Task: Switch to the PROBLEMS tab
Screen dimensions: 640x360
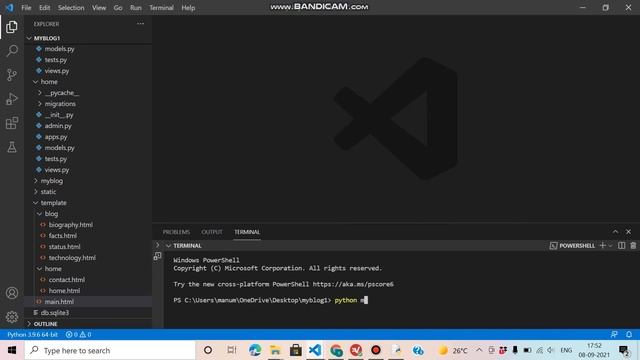Action: click(176, 232)
